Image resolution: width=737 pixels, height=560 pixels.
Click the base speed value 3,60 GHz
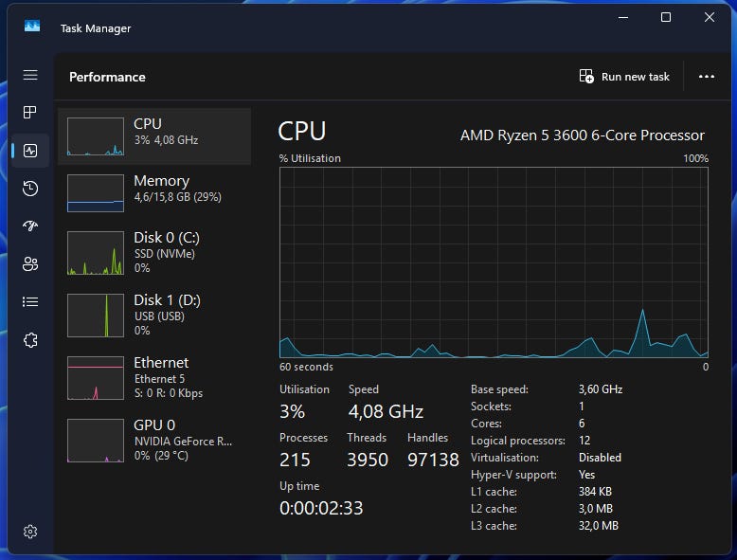601,389
